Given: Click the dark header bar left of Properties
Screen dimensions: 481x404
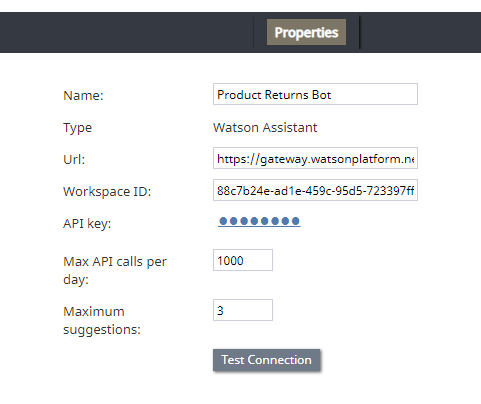Looking at the screenshot, I should pos(127,32).
